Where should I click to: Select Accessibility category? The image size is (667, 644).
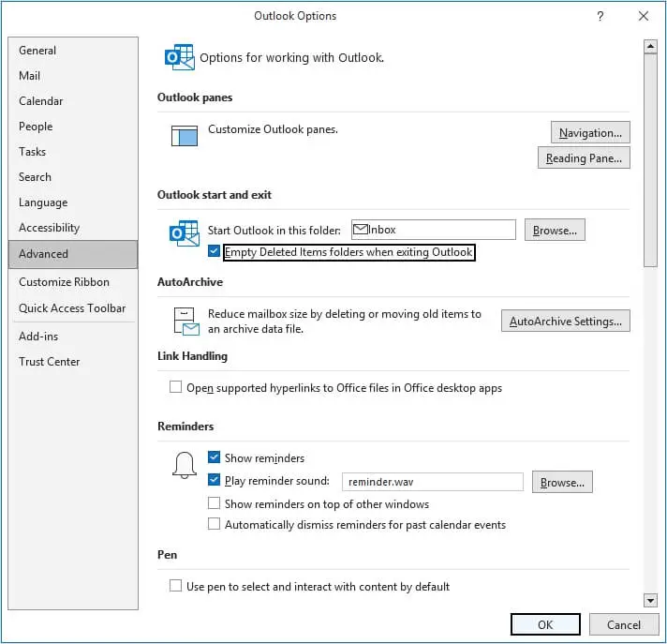[x=73, y=228]
